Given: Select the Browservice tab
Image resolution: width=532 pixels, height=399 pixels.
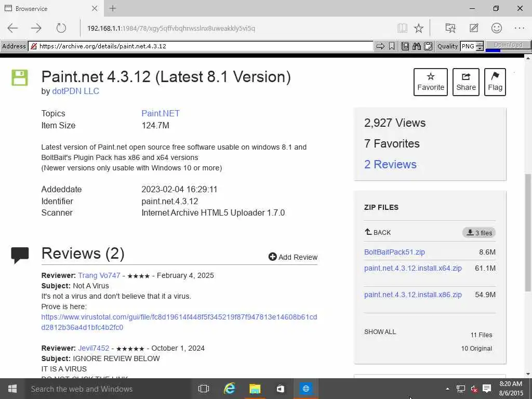Looking at the screenshot, I should (51, 8).
